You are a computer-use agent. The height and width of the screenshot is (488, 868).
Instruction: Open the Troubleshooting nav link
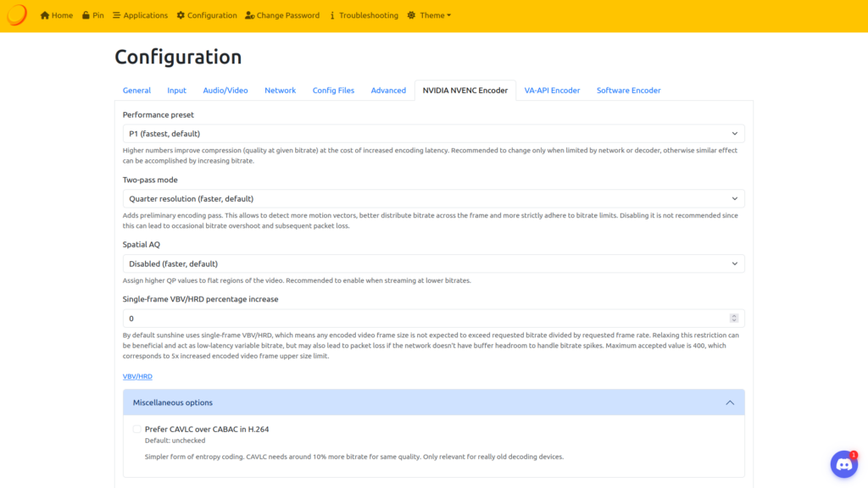click(364, 15)
